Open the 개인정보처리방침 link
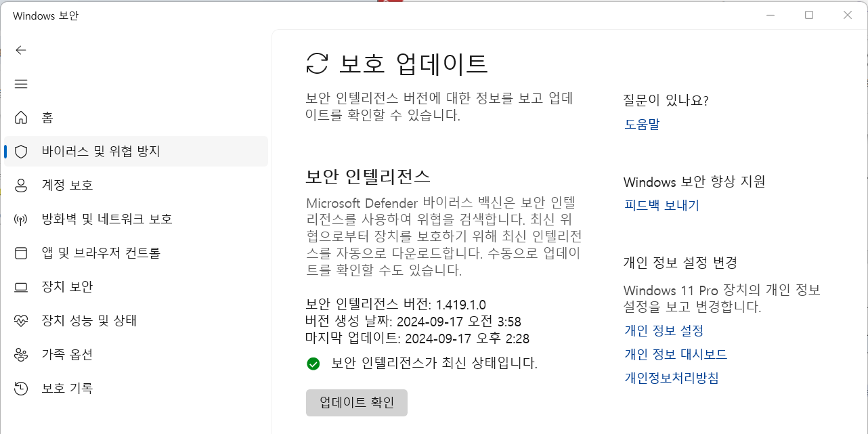The width and height of the screenshot is (868, 434). (x=672, y=378)
